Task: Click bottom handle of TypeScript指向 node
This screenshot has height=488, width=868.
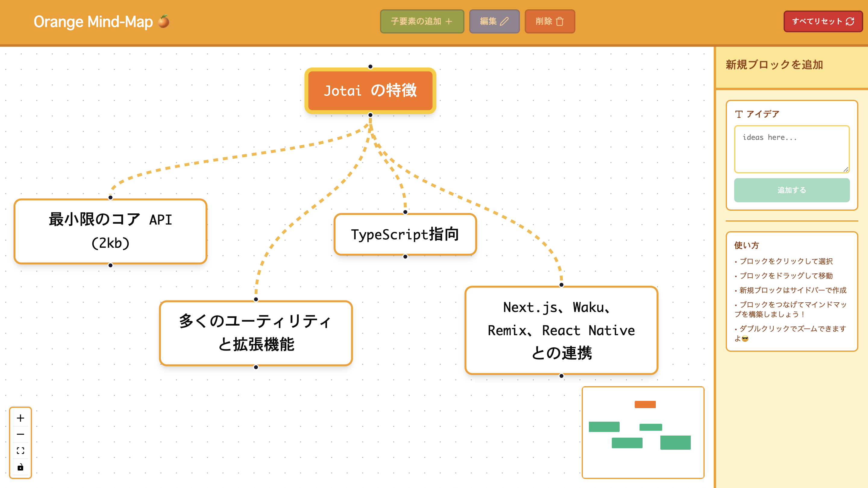Action: tap(405, 257)
